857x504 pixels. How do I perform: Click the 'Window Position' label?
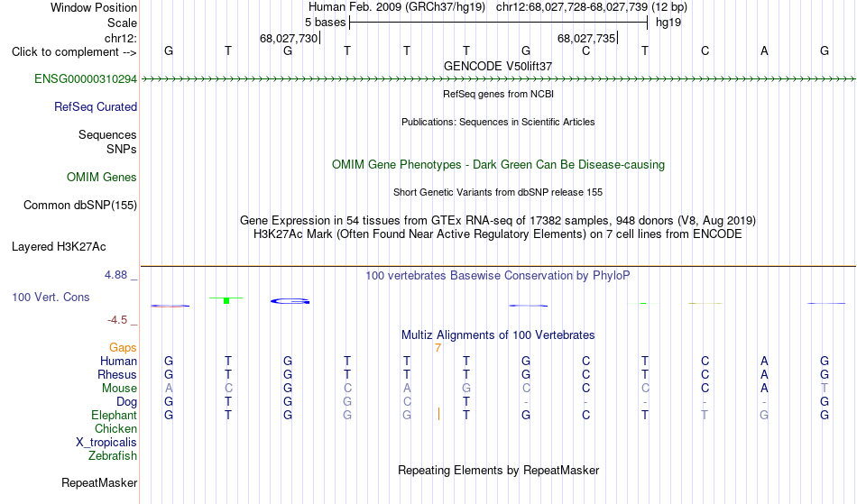[x=94, y=7]
